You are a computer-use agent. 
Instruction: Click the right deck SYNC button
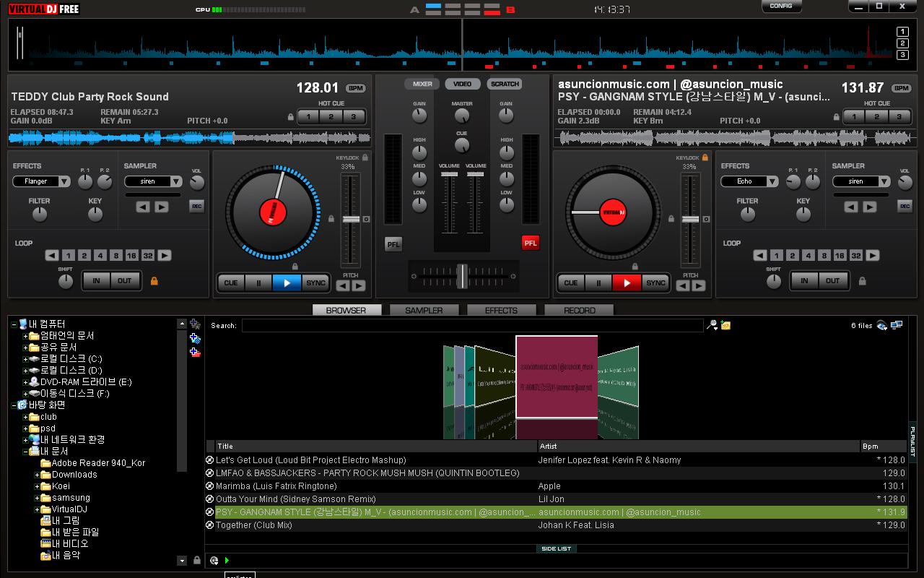coord(655,283)
